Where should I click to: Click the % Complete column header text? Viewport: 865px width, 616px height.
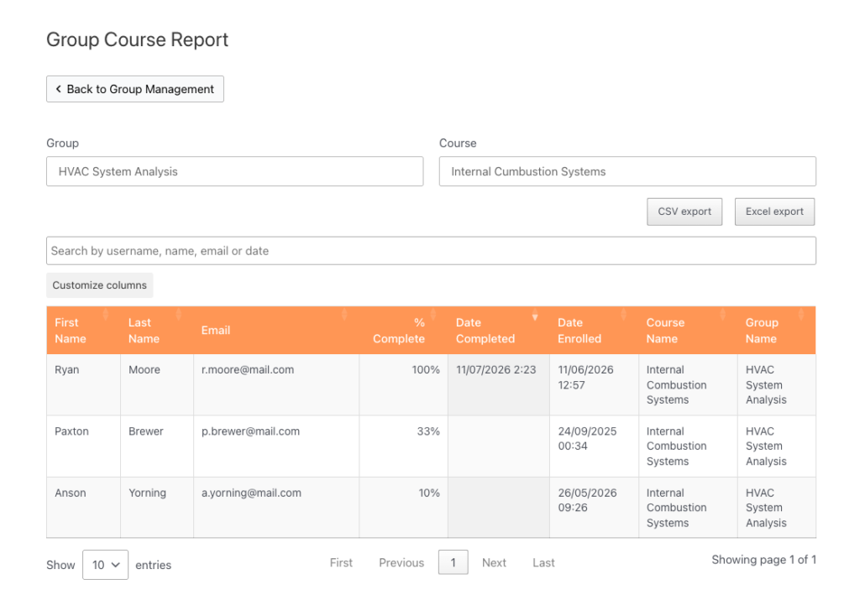399,331
